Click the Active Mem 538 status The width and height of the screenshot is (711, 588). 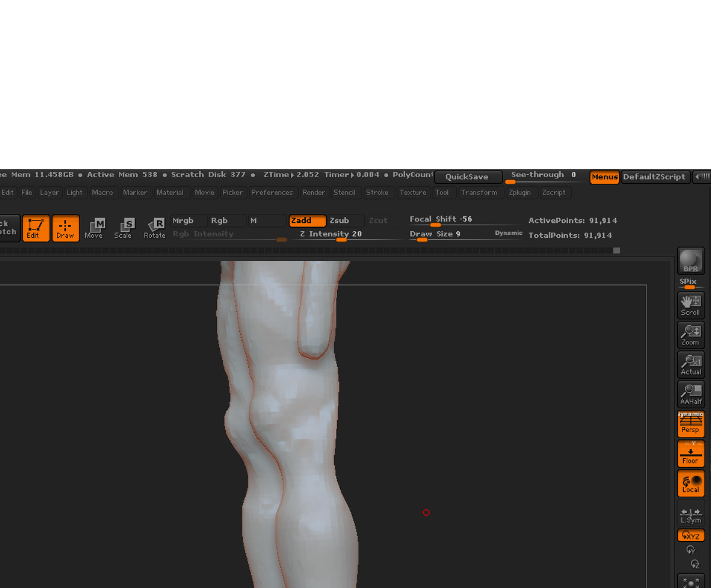pyautogui.click(x=122, y=175)
